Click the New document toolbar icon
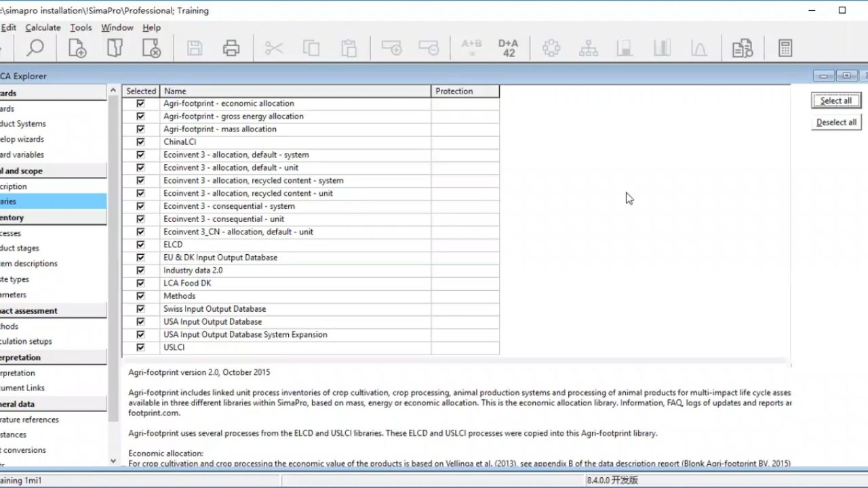This screenshot has height=488, width=868. tap(77, 48)
